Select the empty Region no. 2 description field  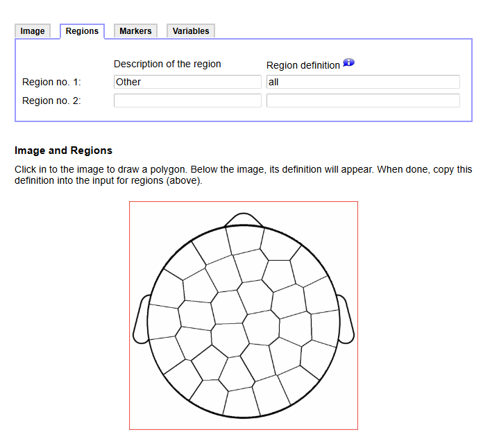coord(187,101)
